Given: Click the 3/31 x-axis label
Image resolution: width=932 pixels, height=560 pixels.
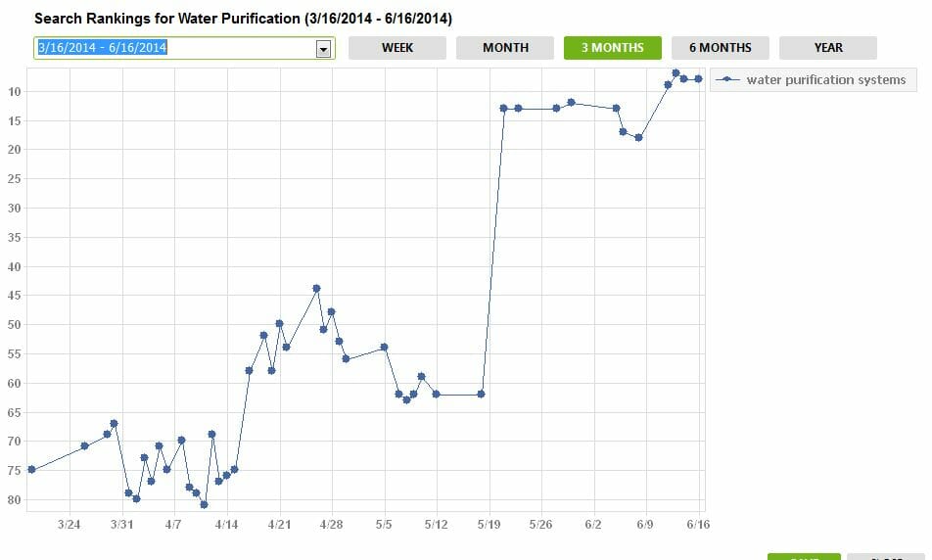Looking at the screenshot, I should (x=121, y=525).
